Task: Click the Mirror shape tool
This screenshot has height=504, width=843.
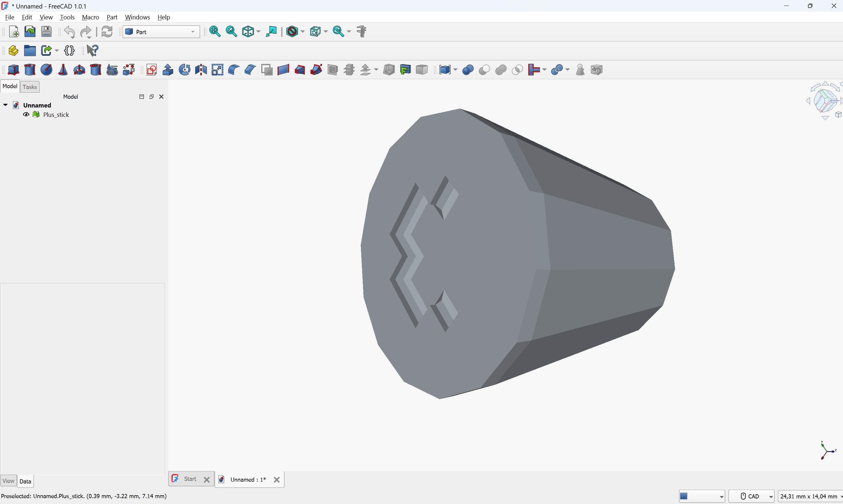Action: 201,70
